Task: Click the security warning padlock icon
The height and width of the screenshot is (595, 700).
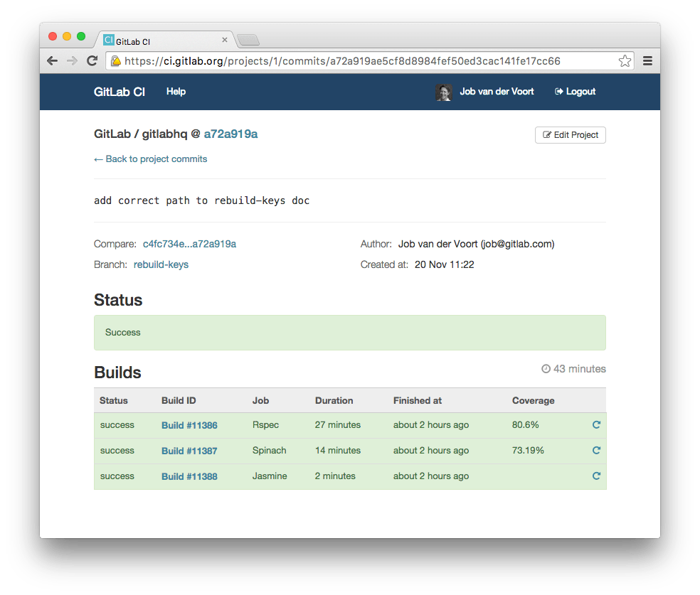Action: click(116, 61)
